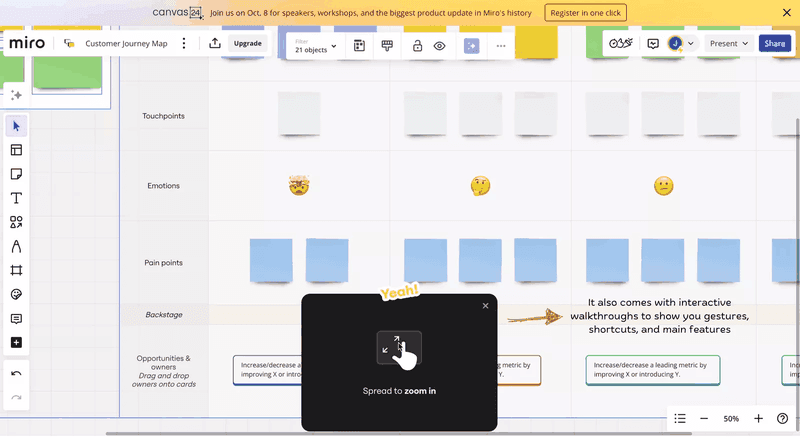Open the Comment tool

[x=16, y=319]
